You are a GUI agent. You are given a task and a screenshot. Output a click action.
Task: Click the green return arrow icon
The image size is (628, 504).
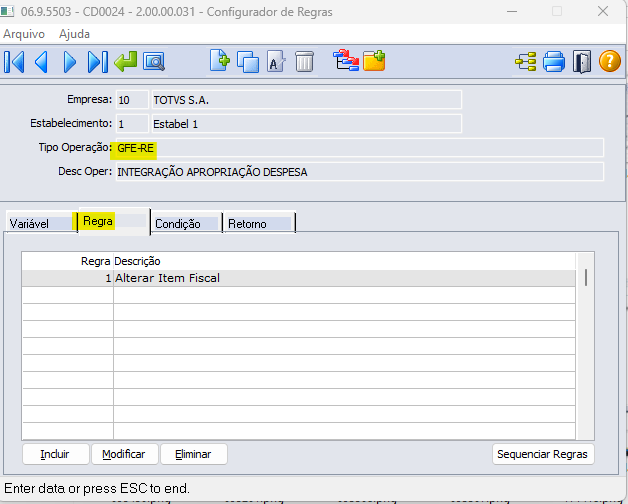[126, 62]
